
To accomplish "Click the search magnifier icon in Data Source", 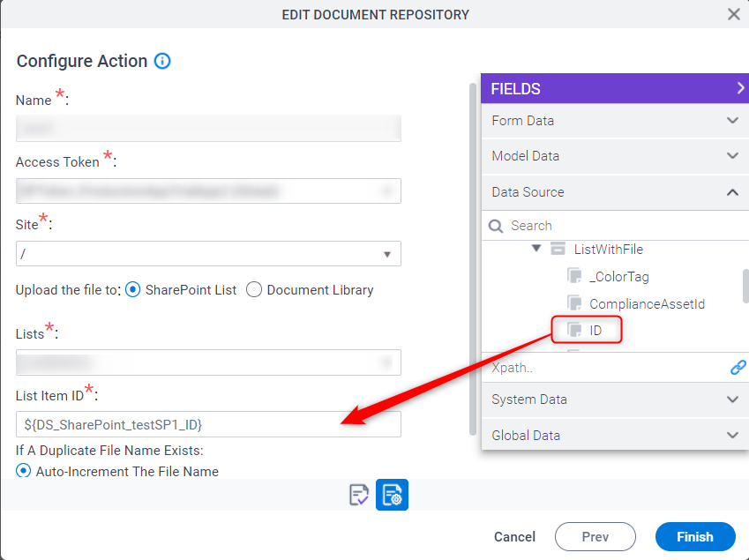I will click(x=496, y=226).
